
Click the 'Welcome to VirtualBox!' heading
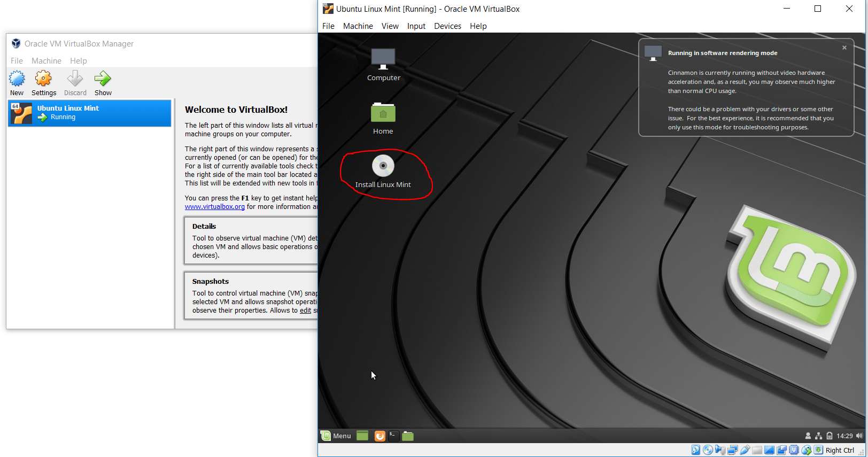[236, 110]
